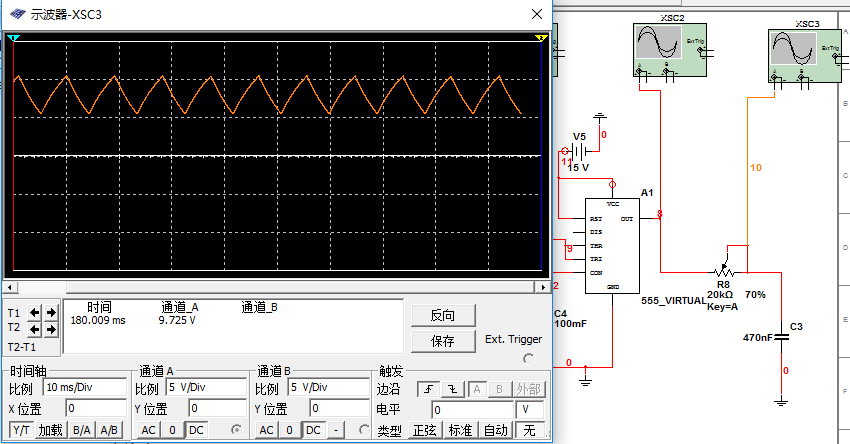
Task: Toggle Channel B minus invert button
Action: coord(336,430)
